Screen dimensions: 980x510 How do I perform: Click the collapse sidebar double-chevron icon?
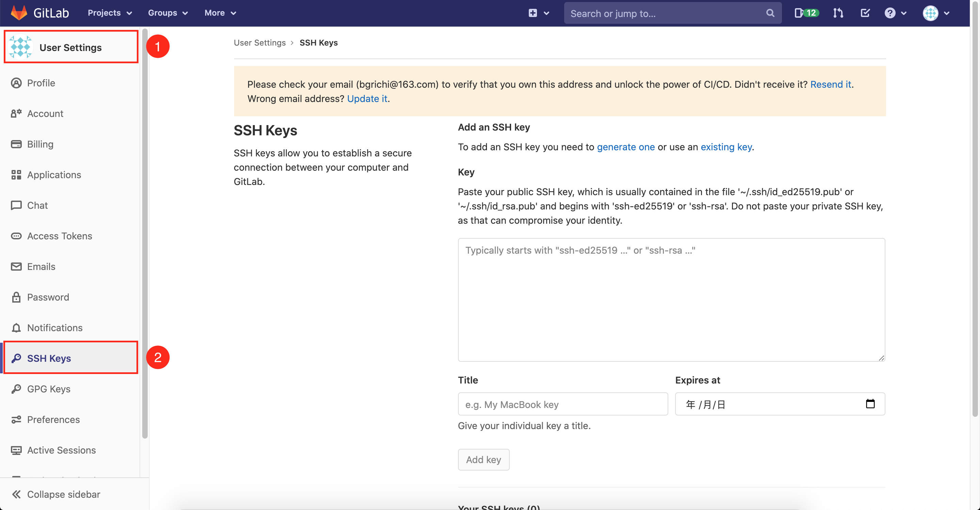tap(16, 494)
